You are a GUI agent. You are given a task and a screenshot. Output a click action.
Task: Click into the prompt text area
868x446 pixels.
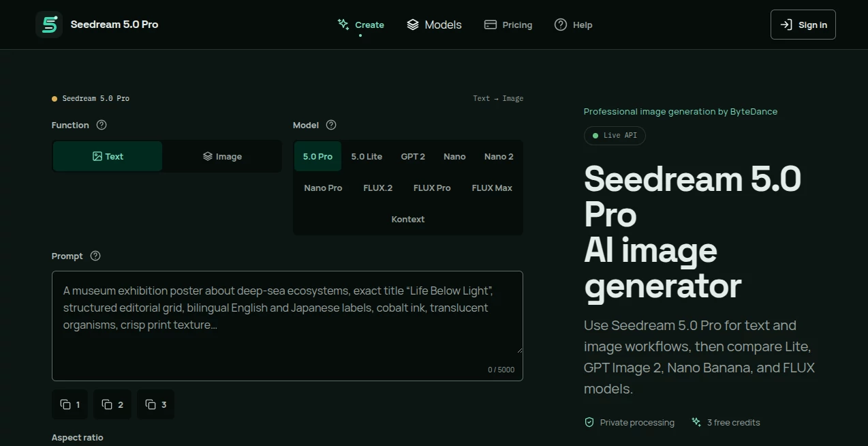pos(288,325)
